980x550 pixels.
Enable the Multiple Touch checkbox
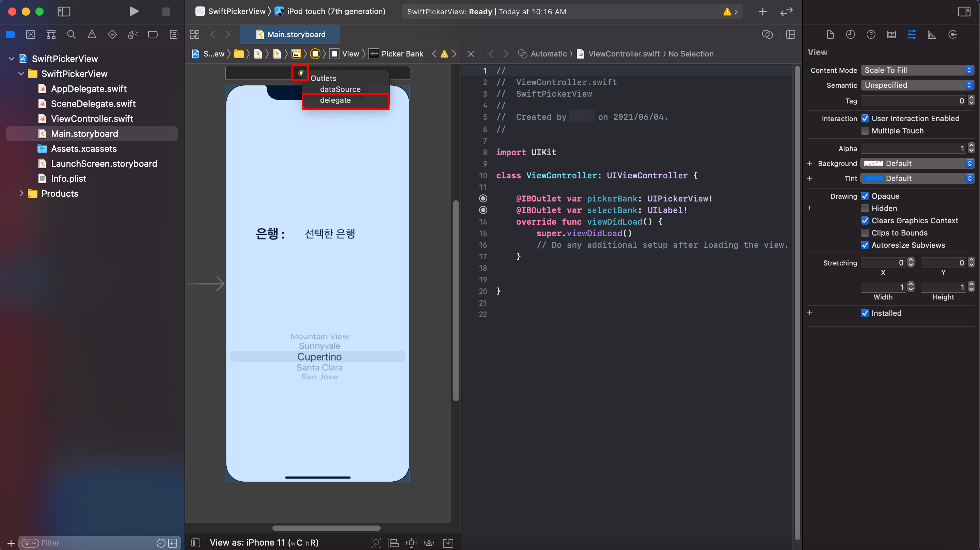[x=865, y=131]
